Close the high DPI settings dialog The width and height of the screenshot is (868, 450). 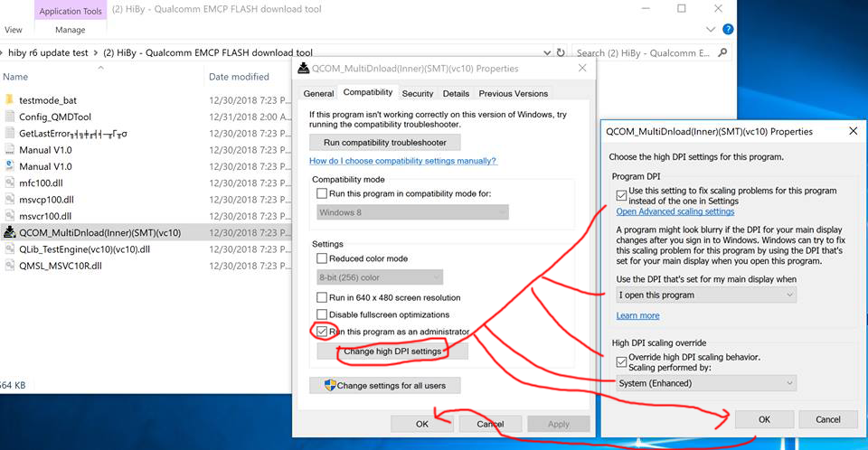[853, 131]
